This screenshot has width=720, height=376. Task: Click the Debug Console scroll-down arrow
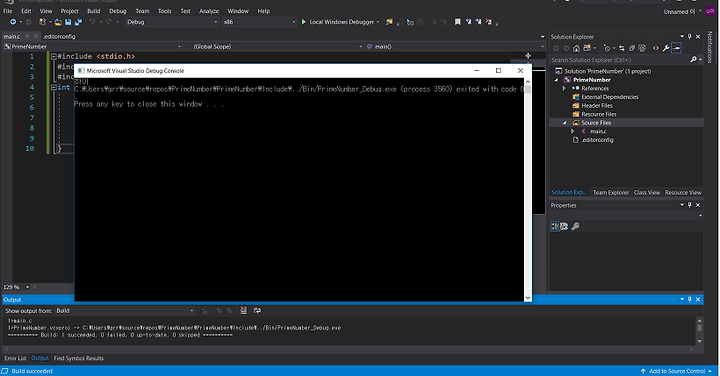click(x=528, y=297)
